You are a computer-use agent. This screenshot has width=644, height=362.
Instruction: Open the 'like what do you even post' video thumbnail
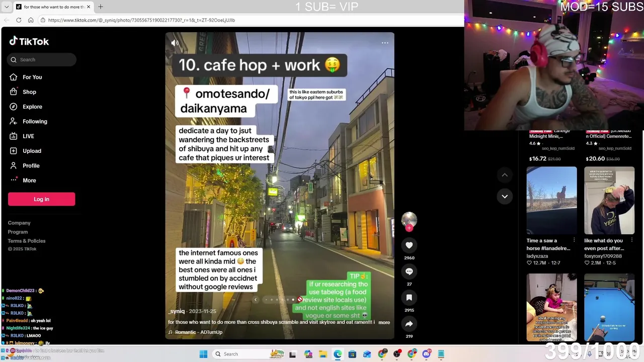(609, 201)
